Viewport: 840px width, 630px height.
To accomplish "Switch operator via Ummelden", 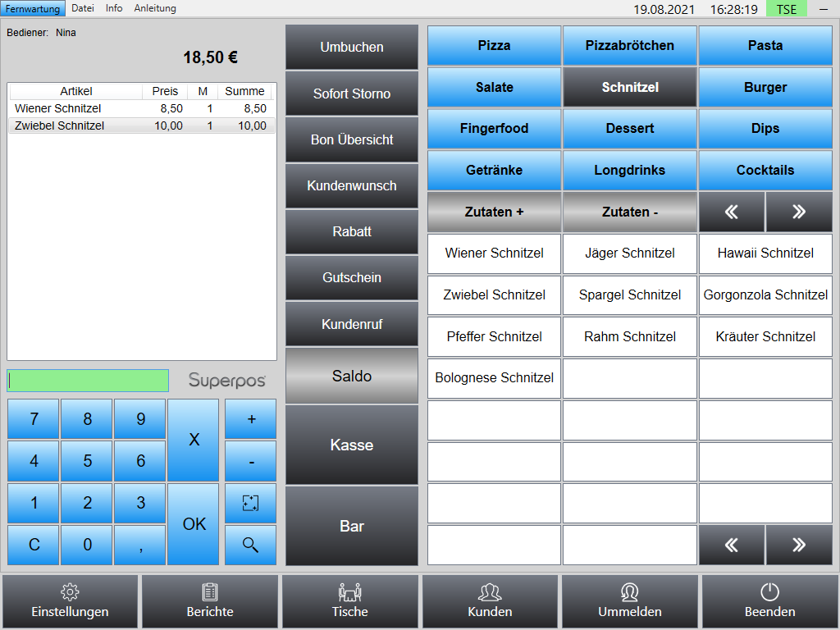I will click(629, 601).
